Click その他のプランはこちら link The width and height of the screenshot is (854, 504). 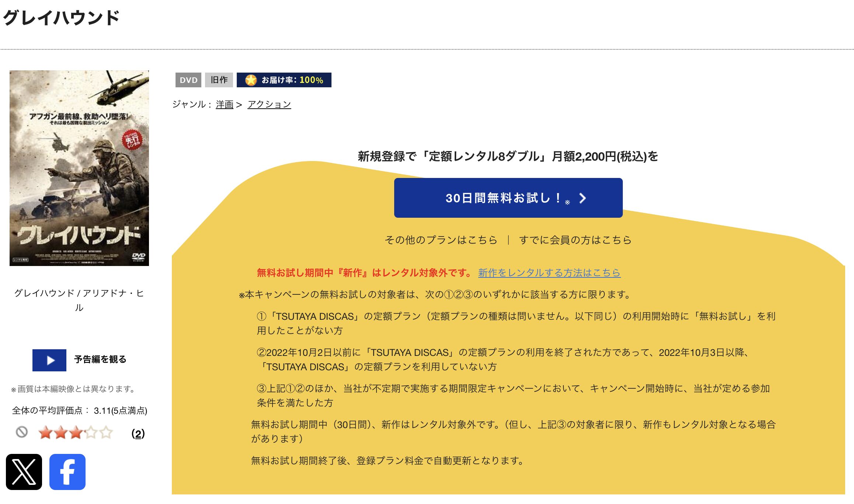click(x=441, y=240)
